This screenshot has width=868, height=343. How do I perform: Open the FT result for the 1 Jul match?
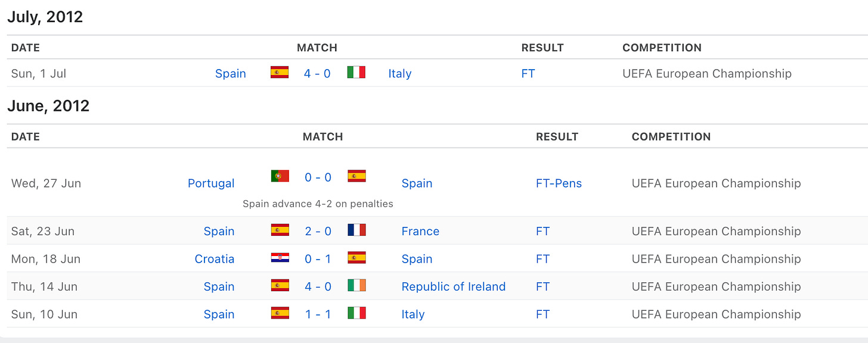click(x=528, y=73)
